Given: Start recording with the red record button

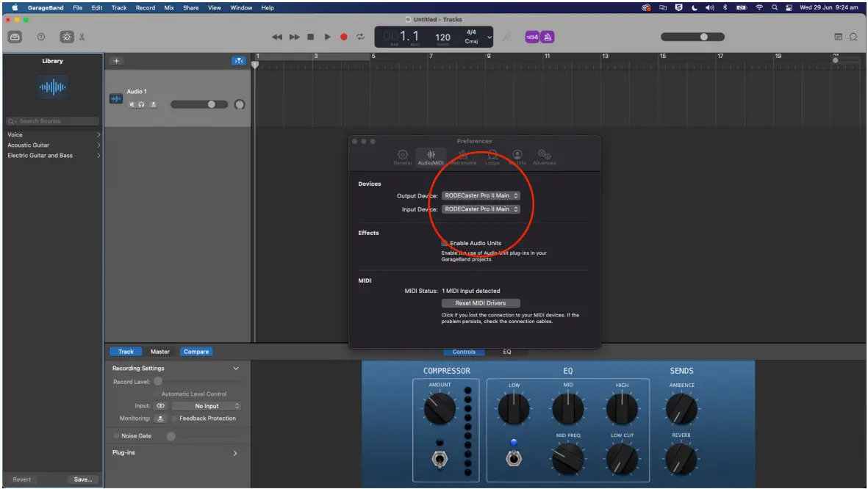Looking at the screenshot, I should tap(342, 36).
